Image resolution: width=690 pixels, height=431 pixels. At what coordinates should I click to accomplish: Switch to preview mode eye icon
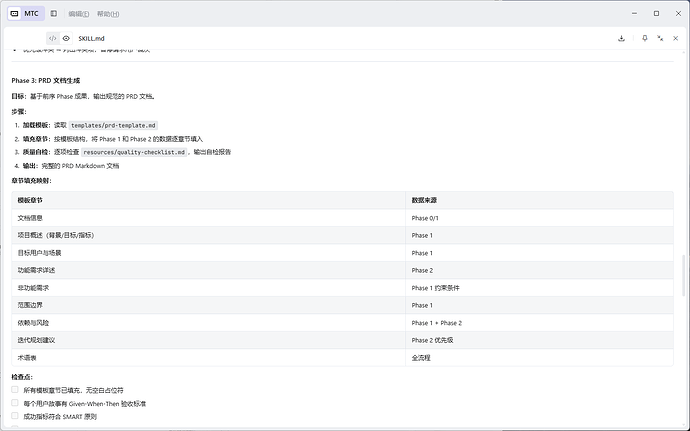pos(66,38)
